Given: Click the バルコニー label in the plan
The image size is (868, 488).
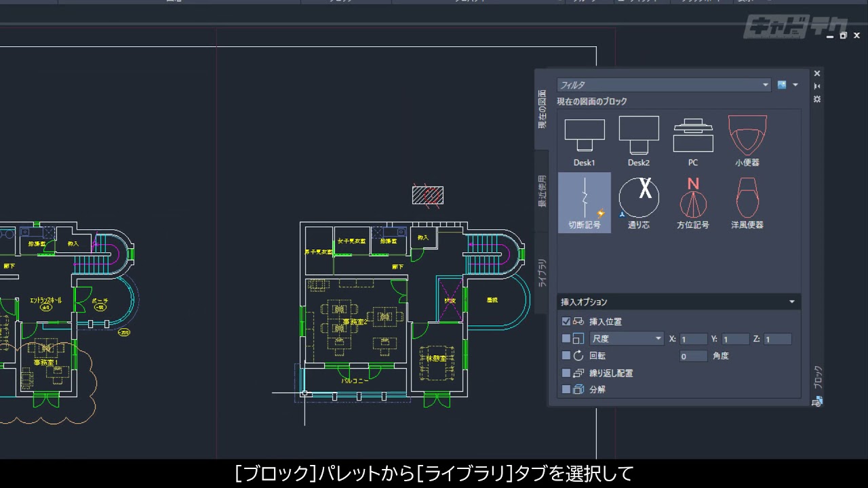Looking at the screenshot, I should coord(355,380).
